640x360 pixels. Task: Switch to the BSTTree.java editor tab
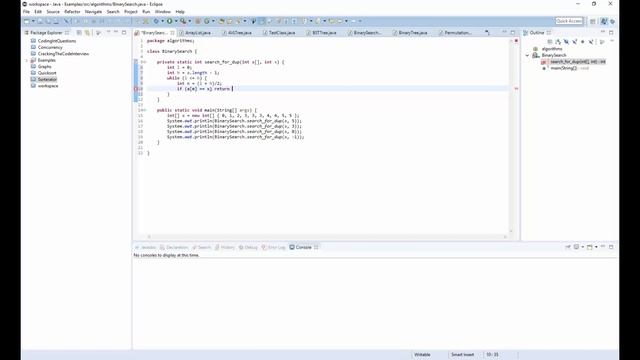click(324, 33)
